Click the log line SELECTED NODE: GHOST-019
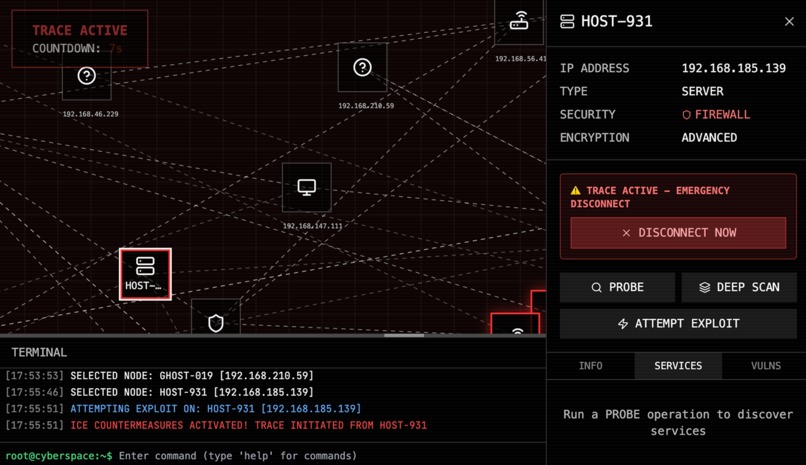 tap(192, 376)
